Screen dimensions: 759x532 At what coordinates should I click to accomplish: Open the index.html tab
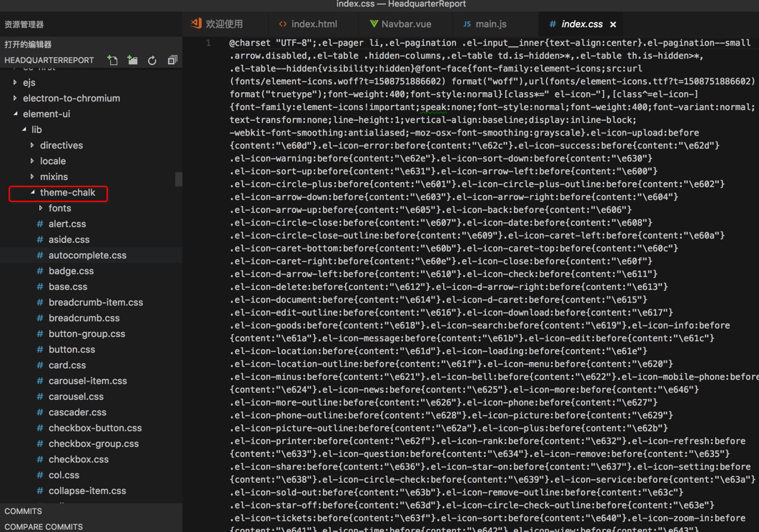tap(308, 24)
